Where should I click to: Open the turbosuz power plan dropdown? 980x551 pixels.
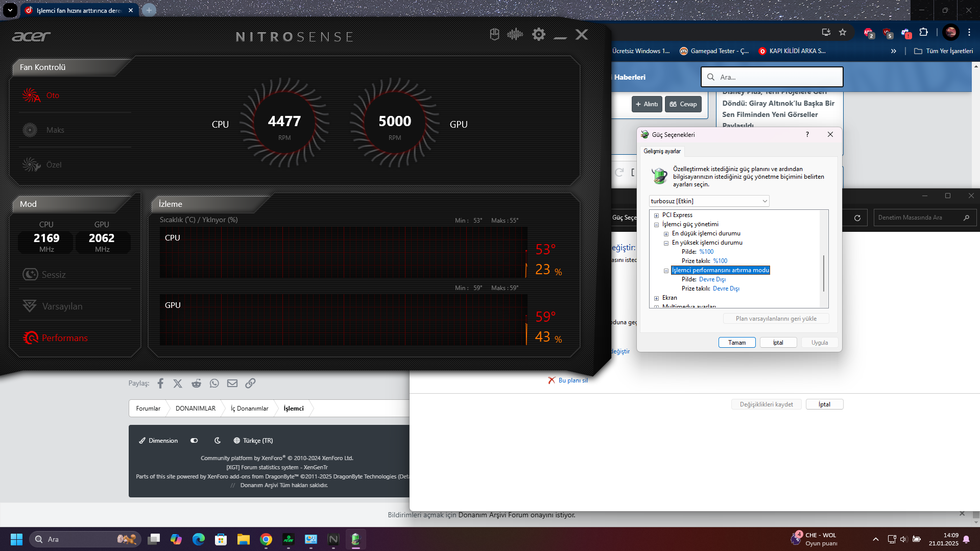[709, 201]
